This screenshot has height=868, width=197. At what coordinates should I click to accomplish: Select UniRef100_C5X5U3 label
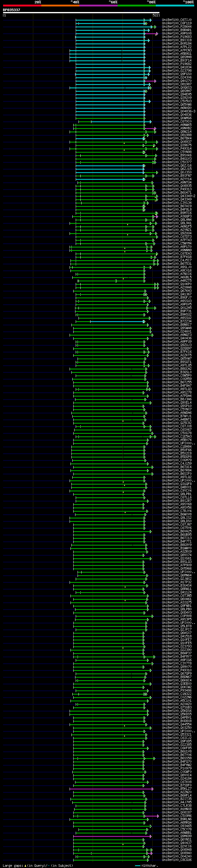pyautogui.click(x=176, y=101)
